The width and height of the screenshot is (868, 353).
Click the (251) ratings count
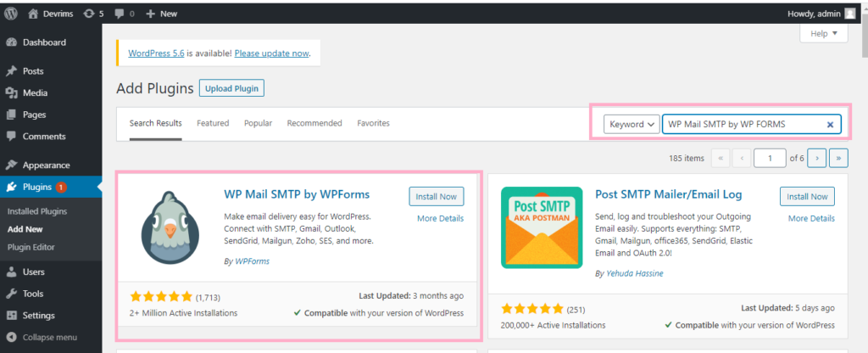(576, 309)
